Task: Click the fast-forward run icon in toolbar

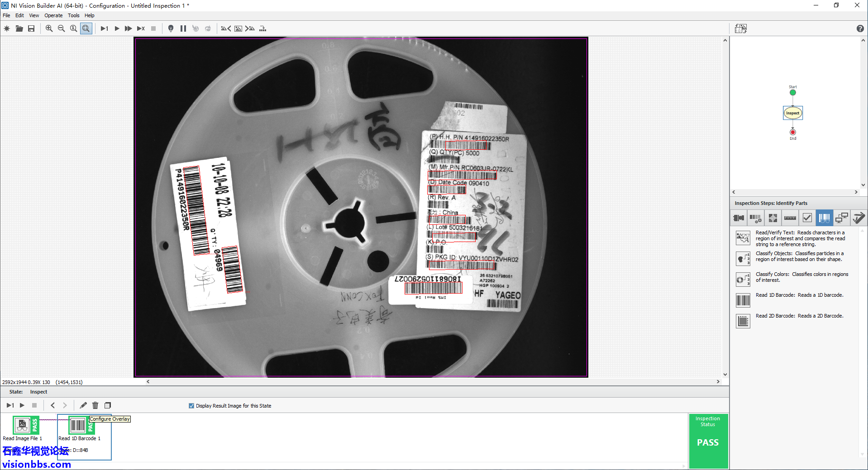Action: (x=129, y=28)
